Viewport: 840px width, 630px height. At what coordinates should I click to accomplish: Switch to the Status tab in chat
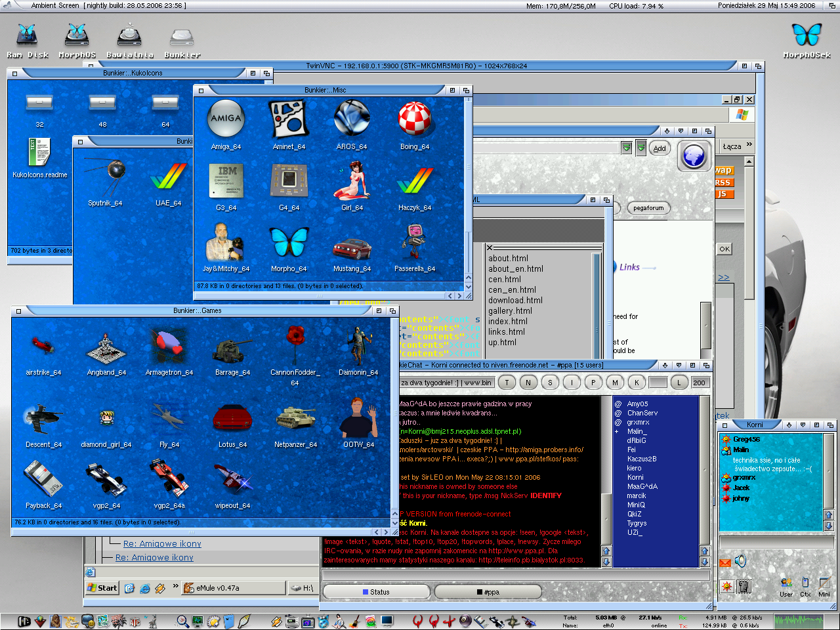coord(376,592)
